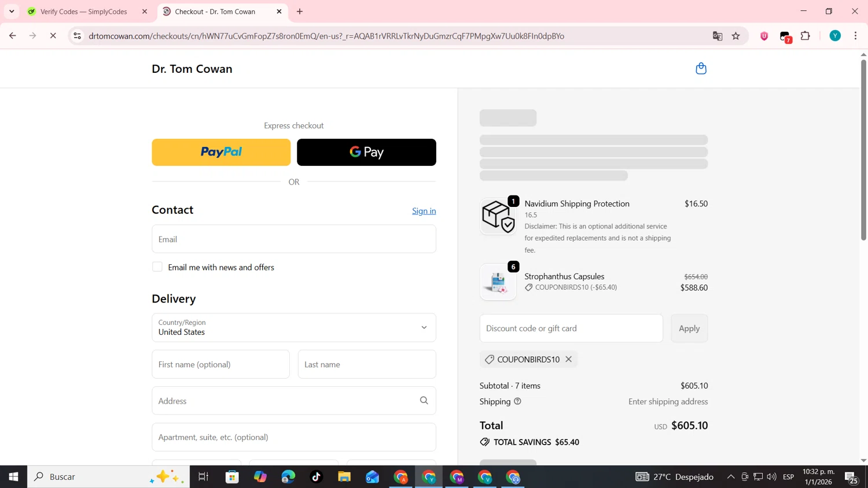Open the extension icon with red badge 7
The width and height of the screenshot is (868, 488).
tap(785, 36)
